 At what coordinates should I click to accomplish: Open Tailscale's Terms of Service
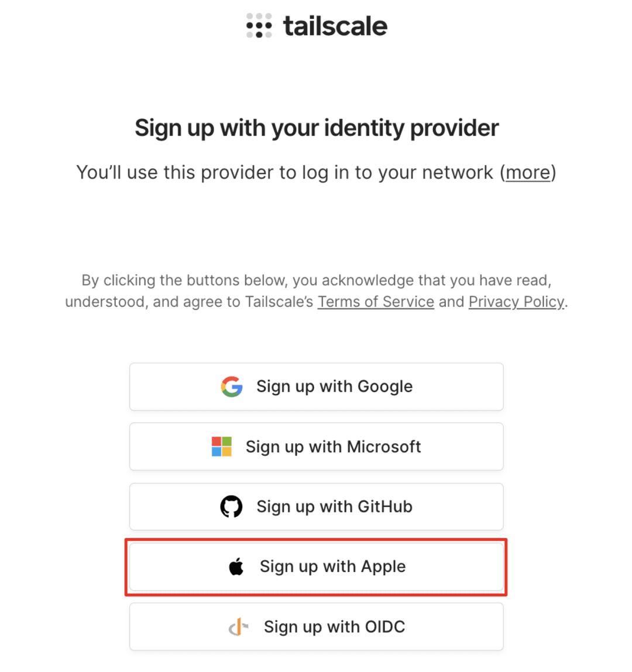tap(375, 301)
